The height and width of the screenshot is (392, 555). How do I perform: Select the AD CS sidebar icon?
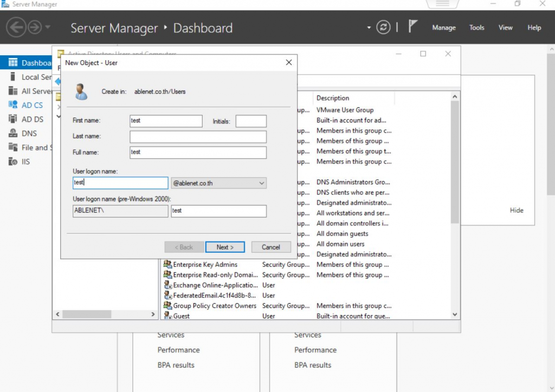click(x=13, y=105)
